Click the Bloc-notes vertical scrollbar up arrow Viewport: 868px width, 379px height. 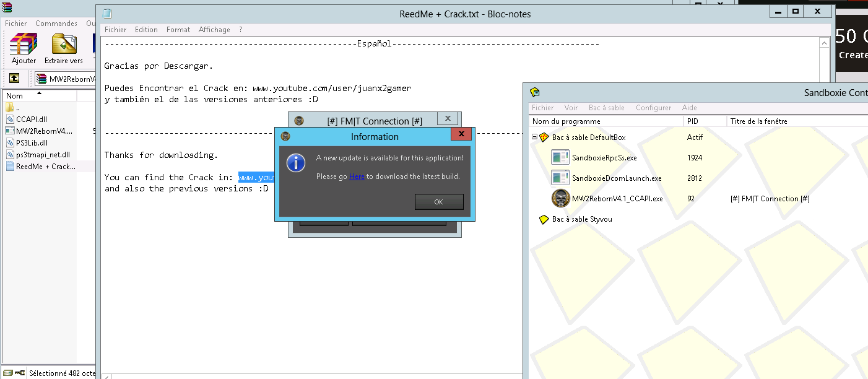point(825,43)
